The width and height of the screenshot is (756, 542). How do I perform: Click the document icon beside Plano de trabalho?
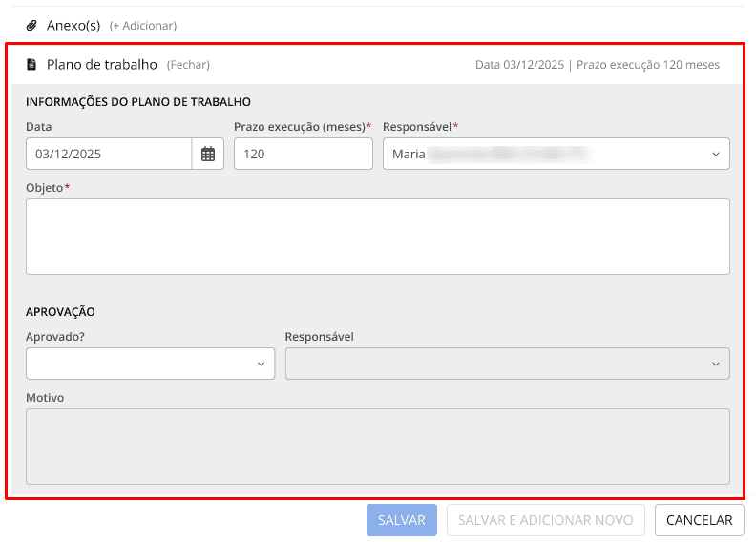coord(31,65)
